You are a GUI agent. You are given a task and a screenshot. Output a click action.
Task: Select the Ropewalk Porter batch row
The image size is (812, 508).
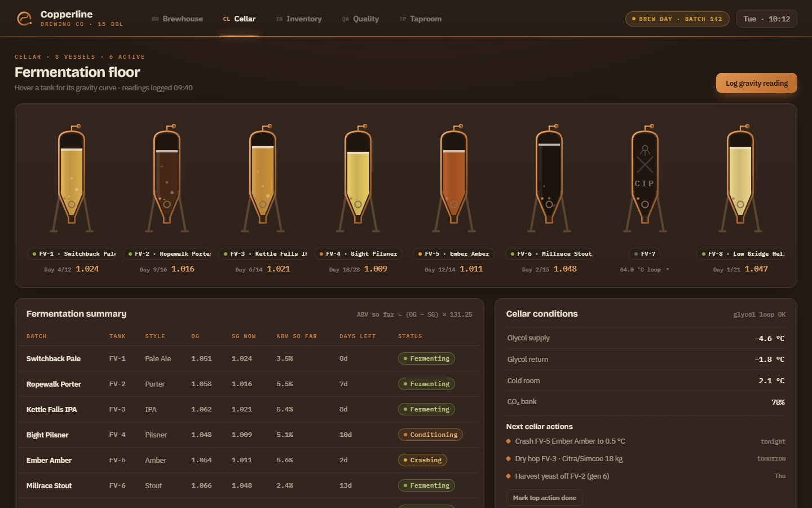[248, 384]
